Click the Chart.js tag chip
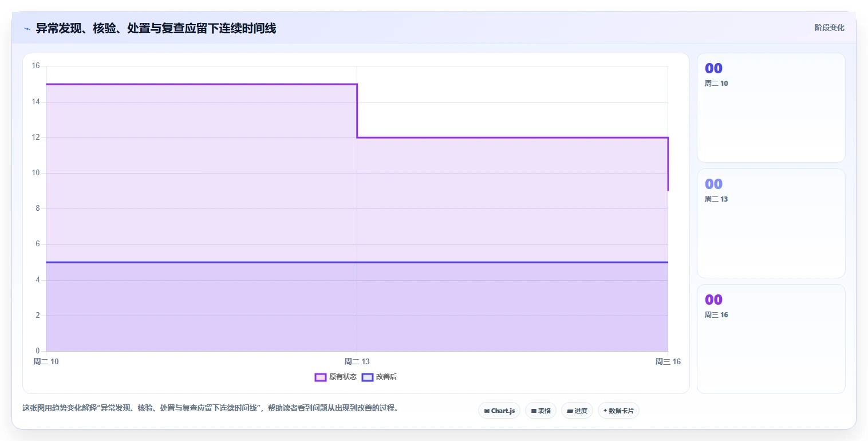The height and width of the screenshot is (441, 868). [499, 411]
